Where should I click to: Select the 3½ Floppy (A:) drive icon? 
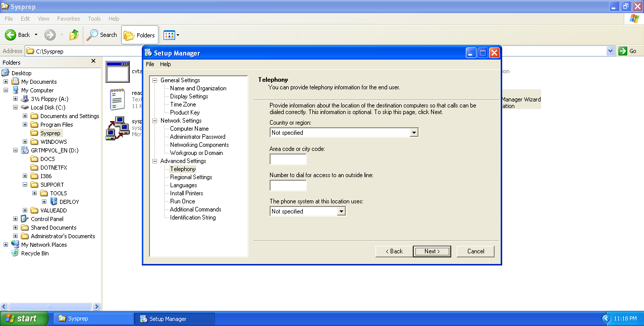pos(25,99)
